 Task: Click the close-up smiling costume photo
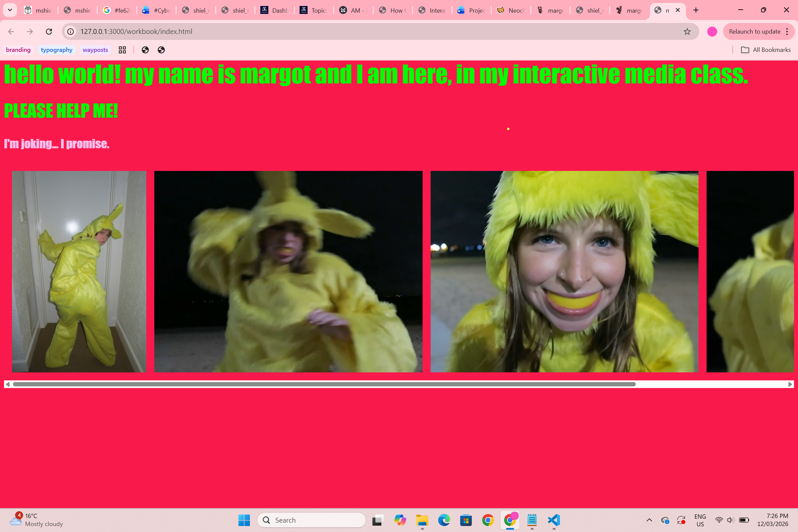click(x=564, y=271)
